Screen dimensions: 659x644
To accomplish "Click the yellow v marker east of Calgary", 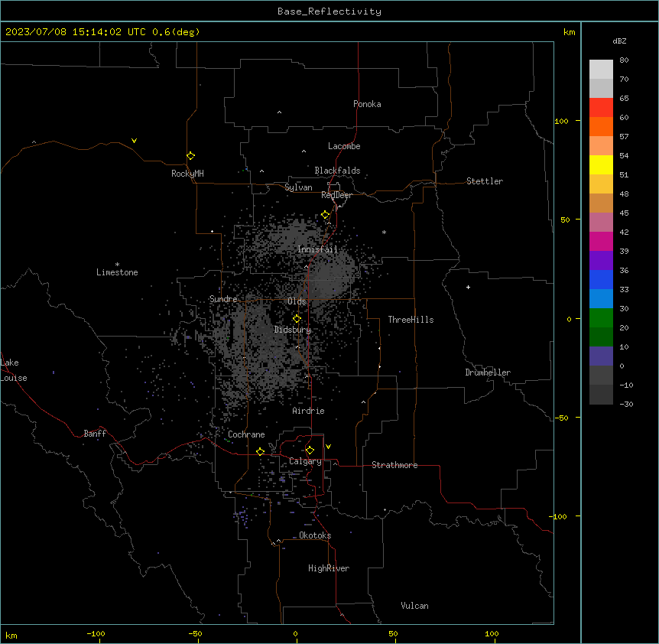I will pyautogui.click(x=328, y=447).
